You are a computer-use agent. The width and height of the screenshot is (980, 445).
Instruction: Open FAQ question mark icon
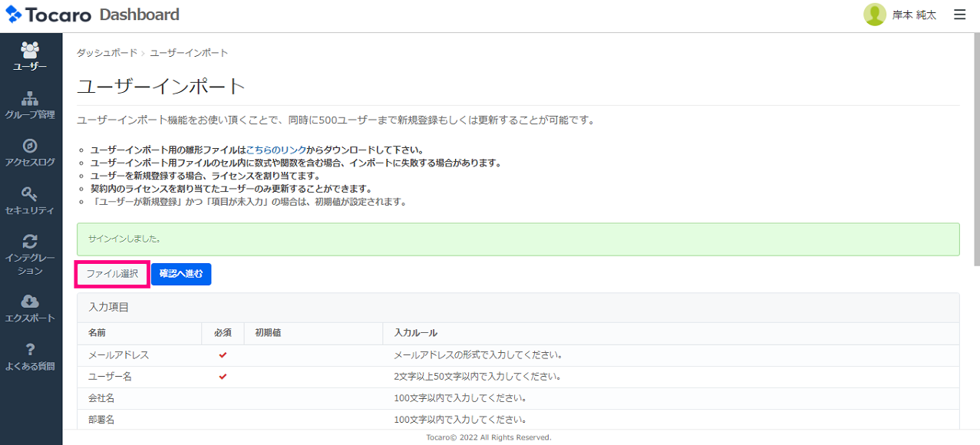30,349
